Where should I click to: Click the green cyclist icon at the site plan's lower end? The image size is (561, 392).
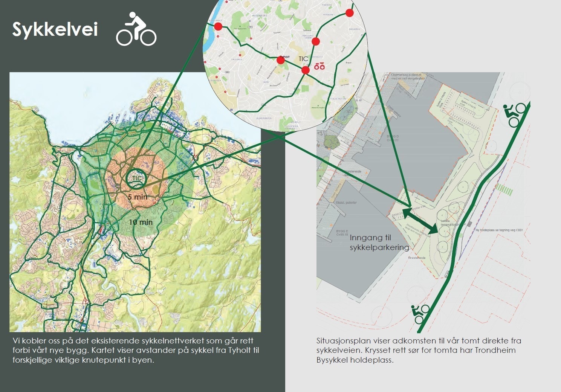(x=421, y=314)
